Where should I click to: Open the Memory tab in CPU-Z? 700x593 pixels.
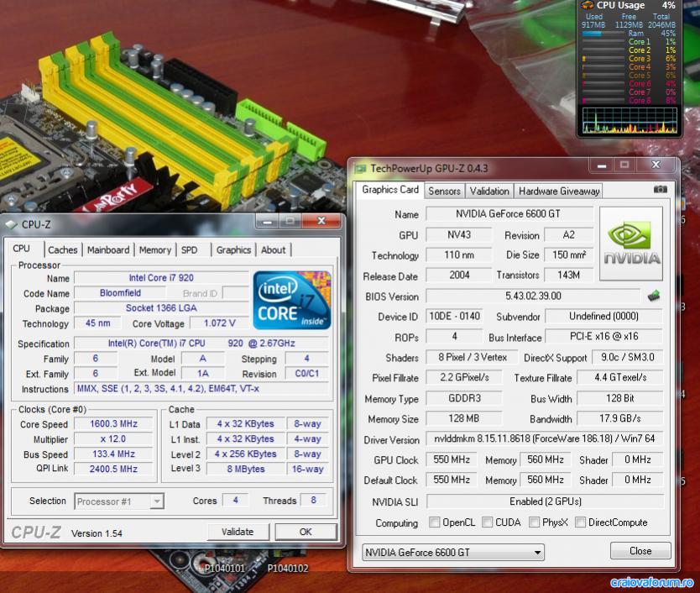[155, 249]
